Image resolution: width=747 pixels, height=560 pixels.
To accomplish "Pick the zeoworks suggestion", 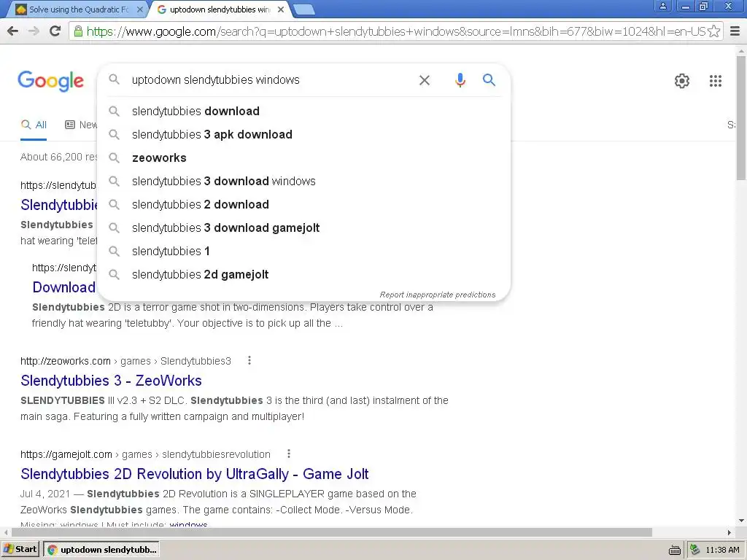I will (303, 157).
